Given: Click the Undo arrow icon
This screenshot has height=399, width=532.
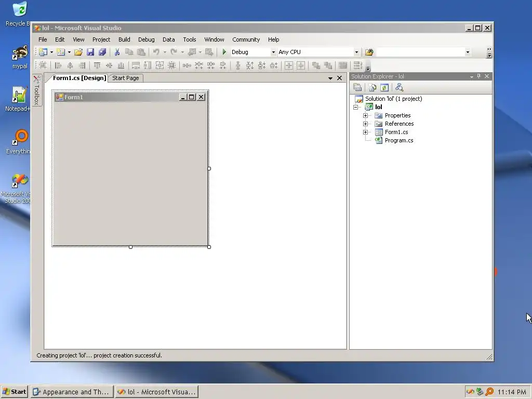Looking at the screenshot, I should click(156, 52).
